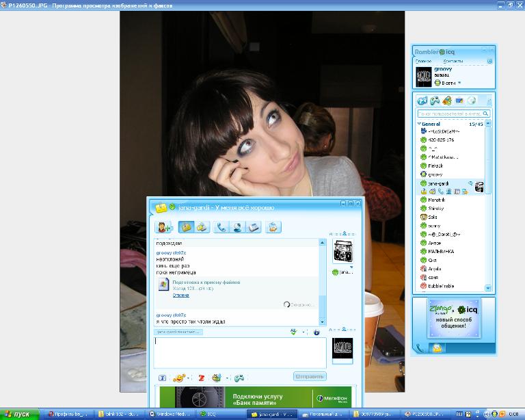The width and height of the screenshot is (525, 420).
Task: Click the SMS message icon in chat toolbar
Action: click(x=202, y=227)
